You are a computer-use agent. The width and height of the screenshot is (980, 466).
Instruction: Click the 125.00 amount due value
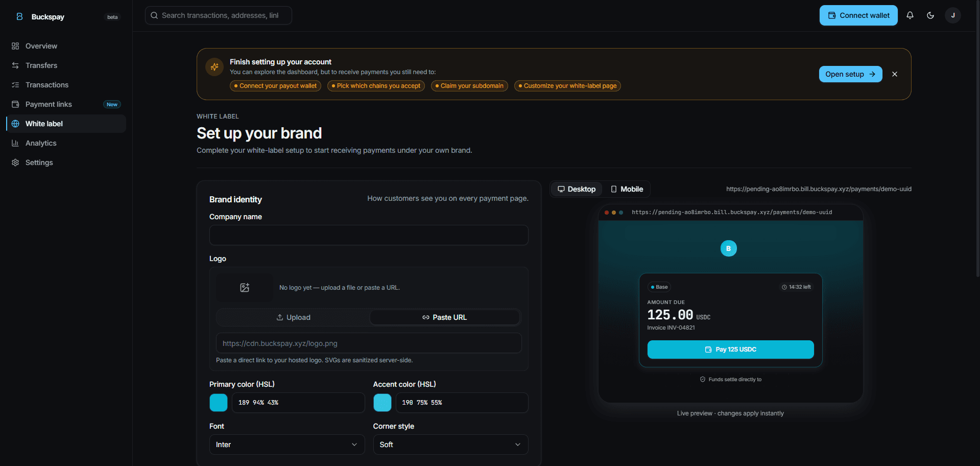(670, 315)
